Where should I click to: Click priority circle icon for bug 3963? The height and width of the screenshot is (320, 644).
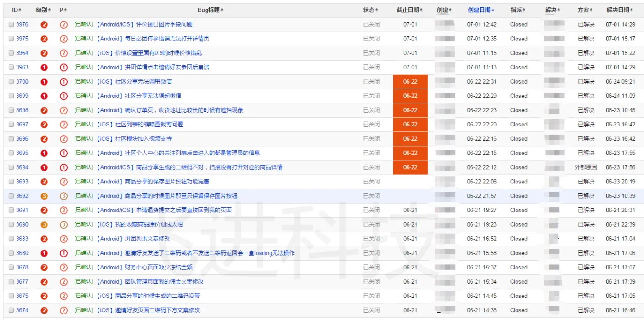(64, 68)
